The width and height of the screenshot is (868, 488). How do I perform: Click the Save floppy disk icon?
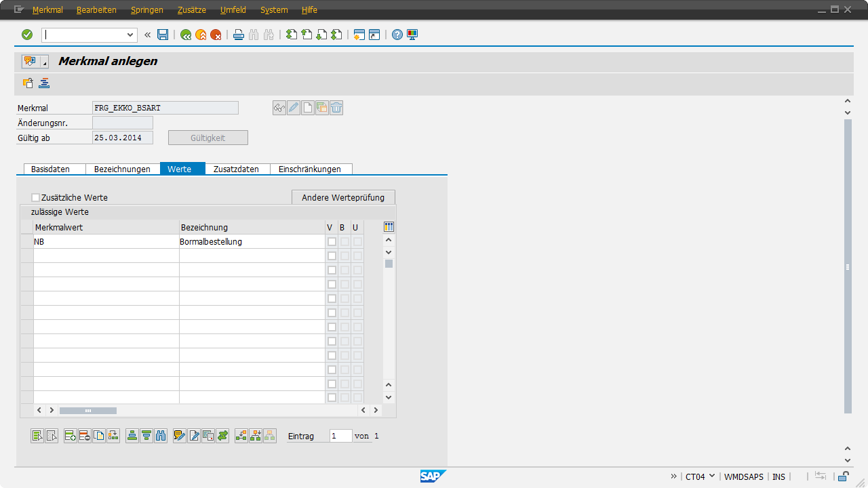point(163,35)
